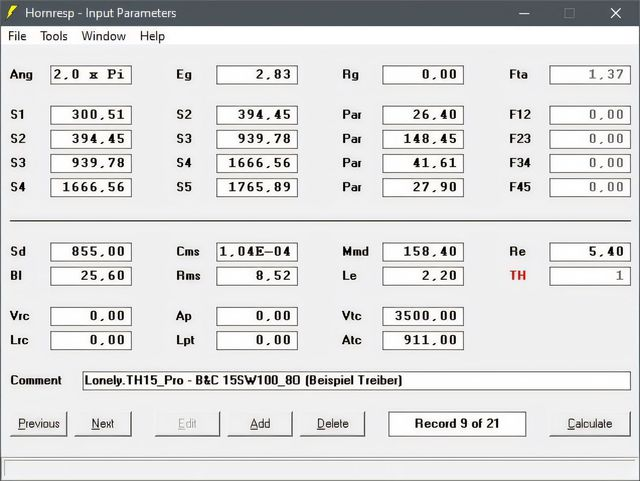
Task: Click the Ap field
Action: coord(257,316)
